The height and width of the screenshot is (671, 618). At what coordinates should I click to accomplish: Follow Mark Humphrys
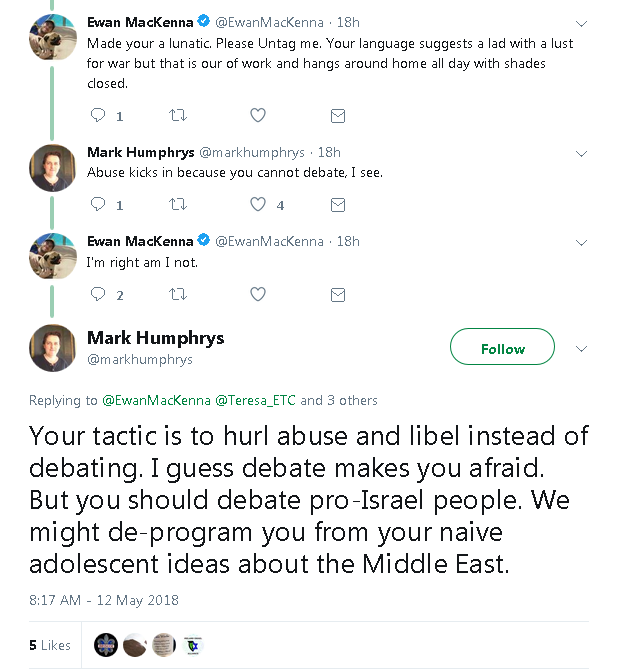pyautogui.click(x=502, y=348)
